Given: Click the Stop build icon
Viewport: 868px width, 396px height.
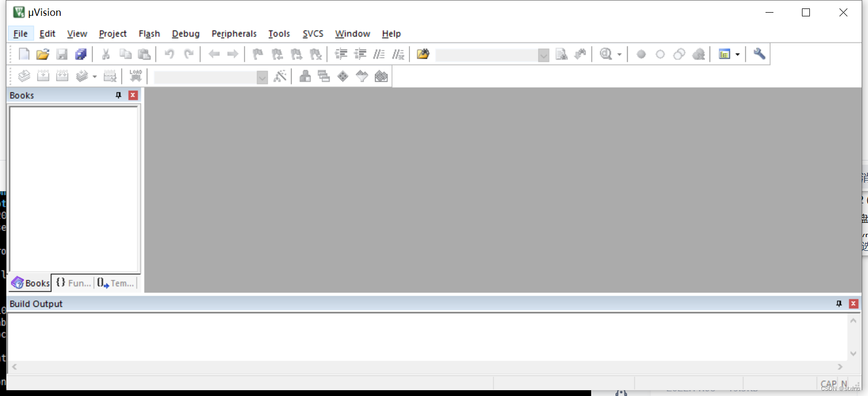Looking at the screenshot, I should coord(110,77).
